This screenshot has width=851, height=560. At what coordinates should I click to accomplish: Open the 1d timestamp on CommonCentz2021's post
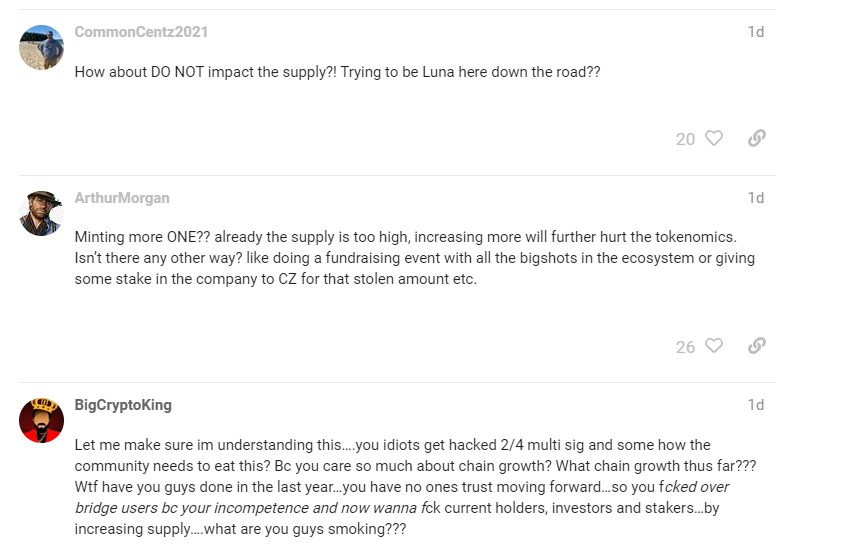point(755,32)
